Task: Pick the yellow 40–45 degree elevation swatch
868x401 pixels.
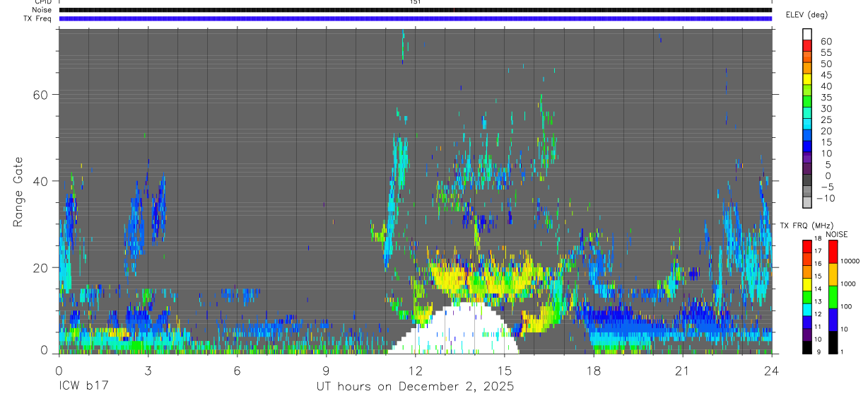Action: 807,79
